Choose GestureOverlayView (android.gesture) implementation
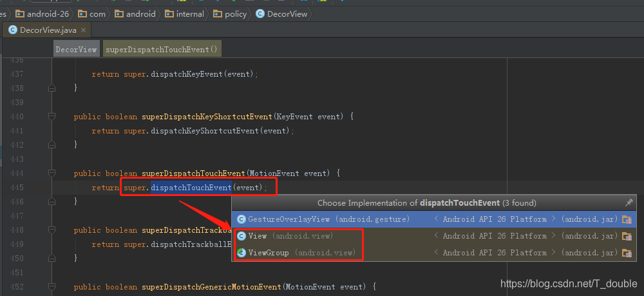The height and width of the screenshot is (296, 644). pyautogui.click(x=433, y=219)
